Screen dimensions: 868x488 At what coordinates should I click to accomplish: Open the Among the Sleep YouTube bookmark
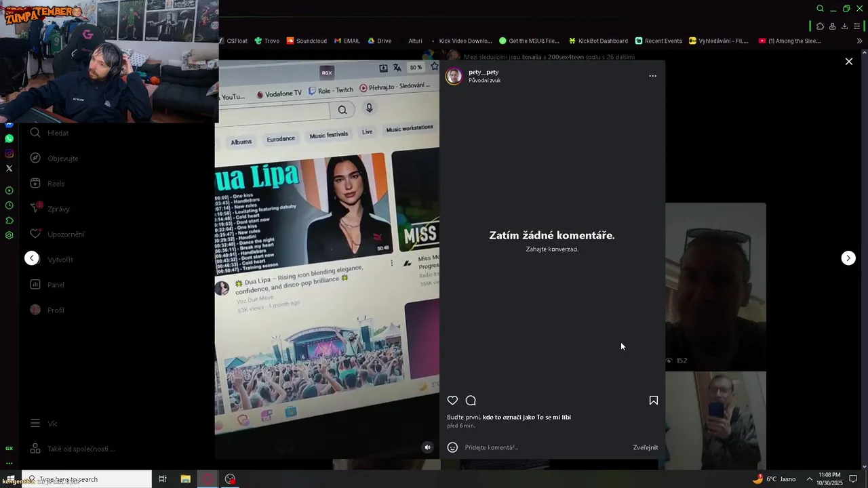[789, 41]
